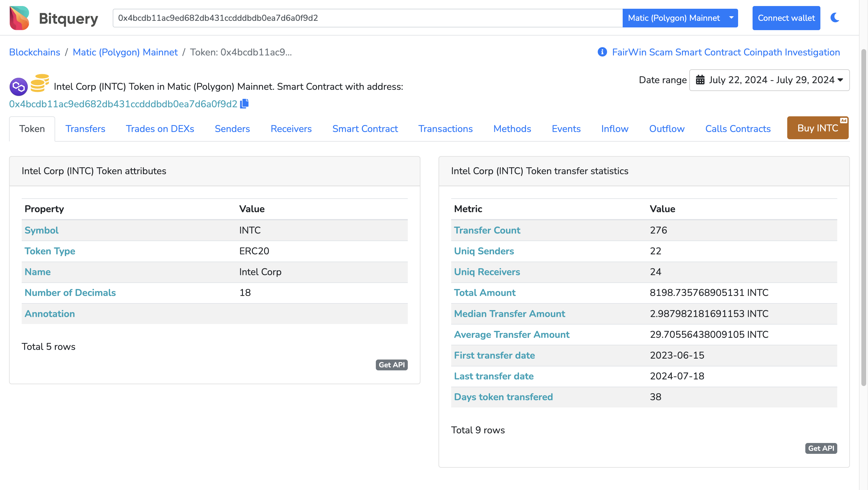868x490 pixels.
Task: Click the 2024-07-18 date value
Action: (x=677, y=376)
